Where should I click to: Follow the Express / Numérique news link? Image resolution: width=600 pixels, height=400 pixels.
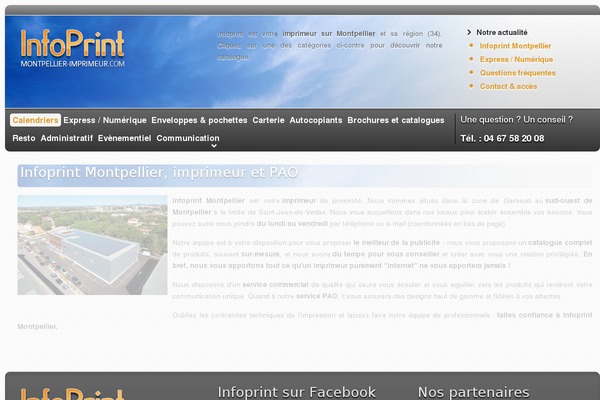516,59
